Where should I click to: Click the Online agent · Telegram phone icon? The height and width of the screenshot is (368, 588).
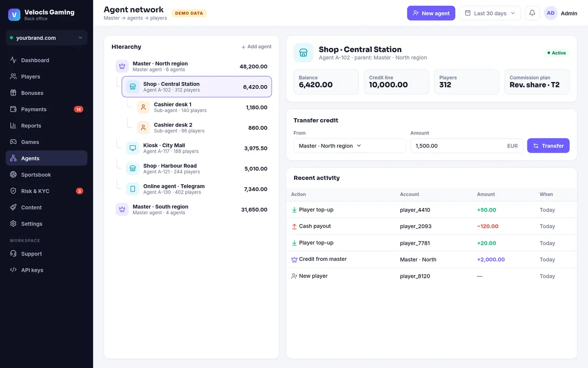coord(133,189)
